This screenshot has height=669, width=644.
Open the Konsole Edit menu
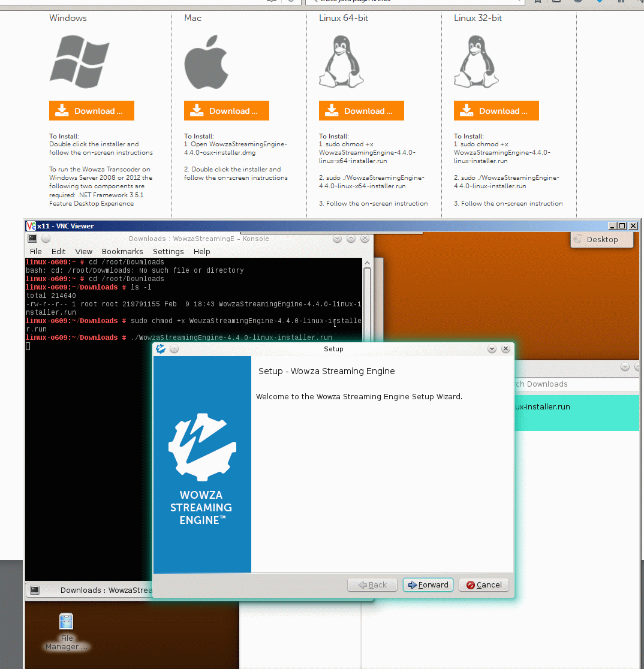[x=59, y=252]
